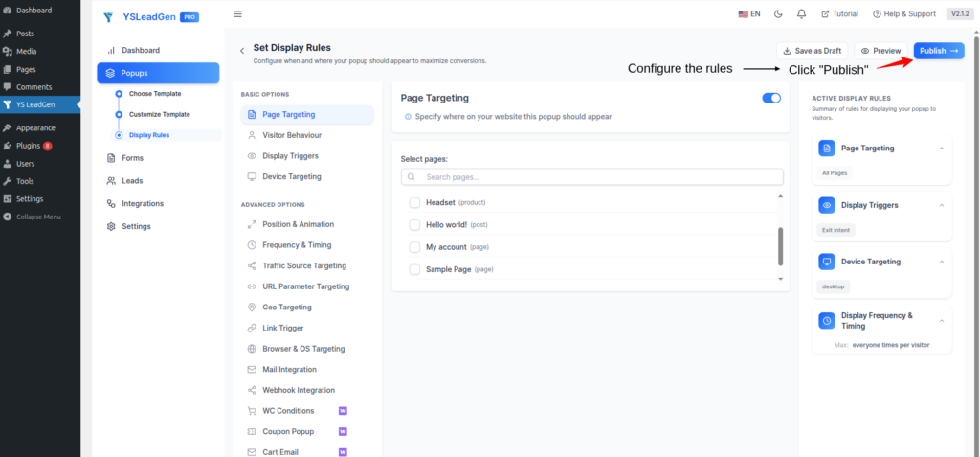This screenshot has width=980, height=457.
Task: Click the hamburger menu icon in top bar
Action: (x=237, y=13)
